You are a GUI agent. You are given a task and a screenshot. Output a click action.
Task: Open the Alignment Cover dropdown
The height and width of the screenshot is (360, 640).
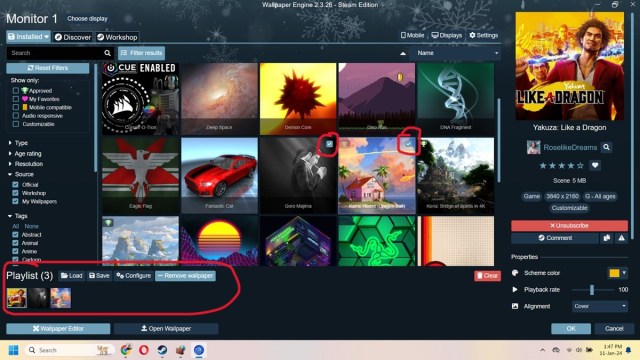point(599,306)
